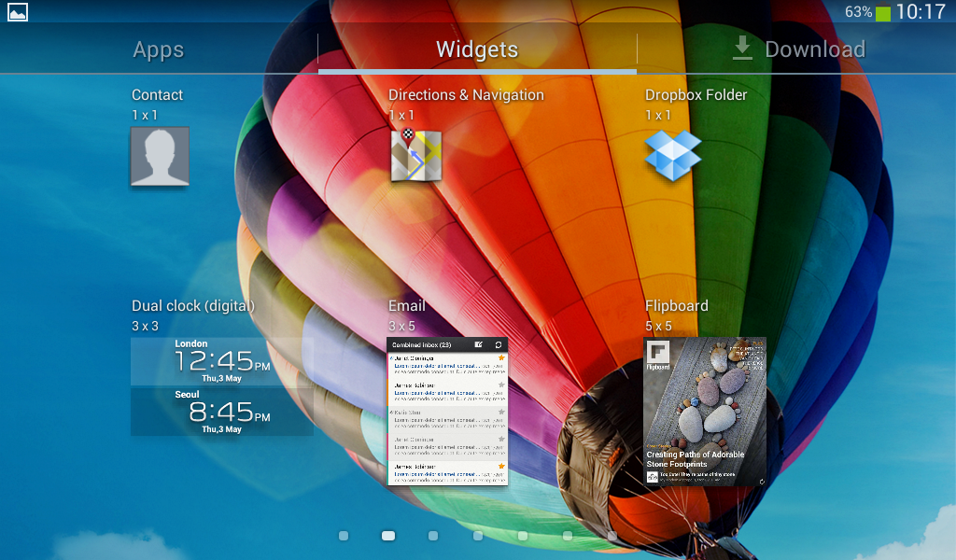956x560 pixels.
Task: Tap the Directions & Navigation map icon
Action: pyautogui.click(x=415, y=156)
